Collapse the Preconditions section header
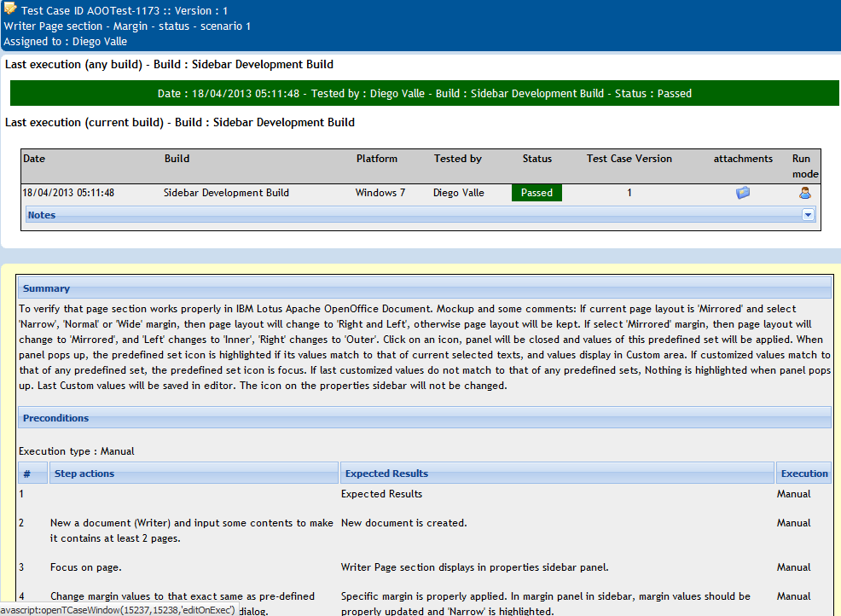 click(x=425, y=418)
